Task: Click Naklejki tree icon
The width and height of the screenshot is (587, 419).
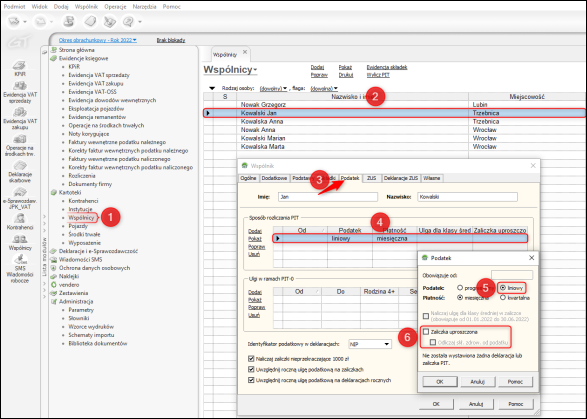Action: pos(54,276)
